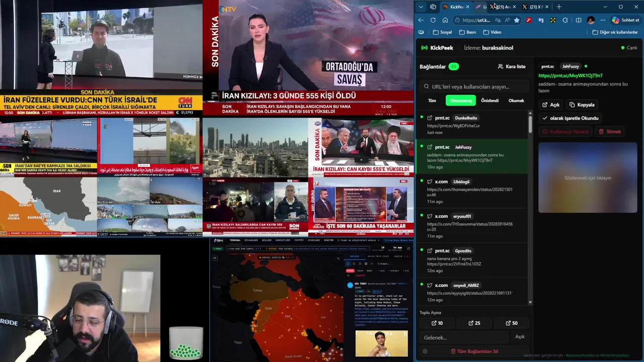Viewport: 644px width, 362px height.
Task: Open the browser profile avatar
Action: tap(591, 20)
